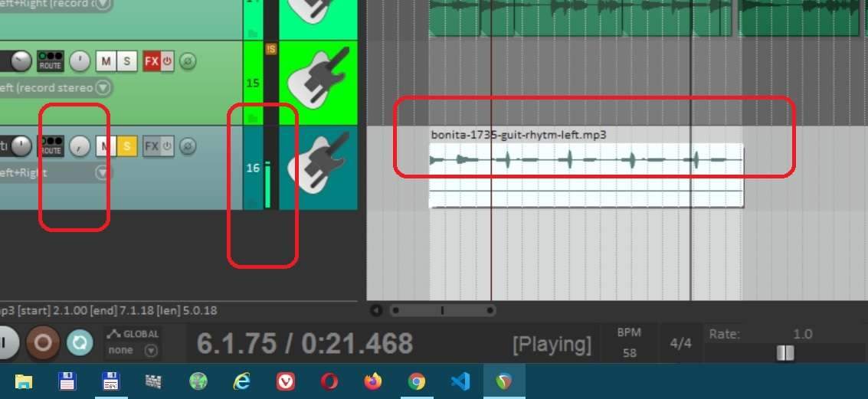Viewport: 868px width, 399px height.
Task: Click the folder icon on track 15
Action: click(253, 117)
